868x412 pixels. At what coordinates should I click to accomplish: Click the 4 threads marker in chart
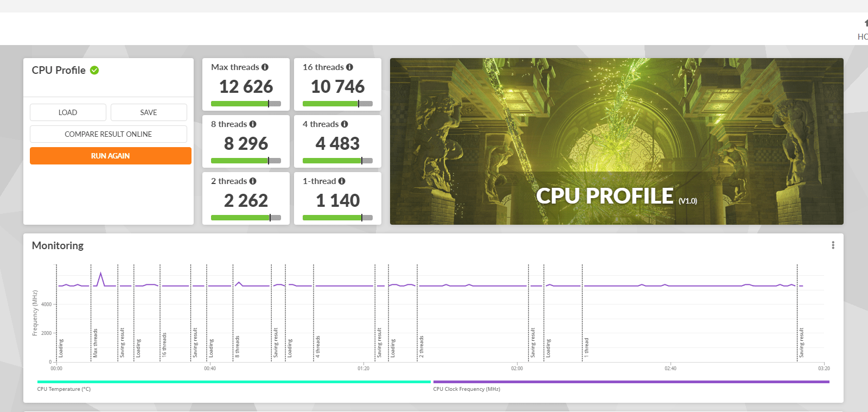pos(318,346)
